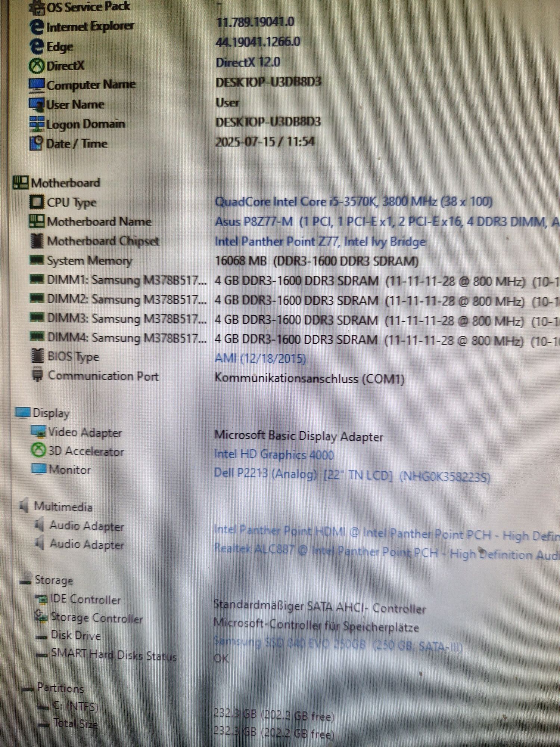
Task: Click the CPU Type chip icon
Action: pyautogui.click(x=37, y=202)
